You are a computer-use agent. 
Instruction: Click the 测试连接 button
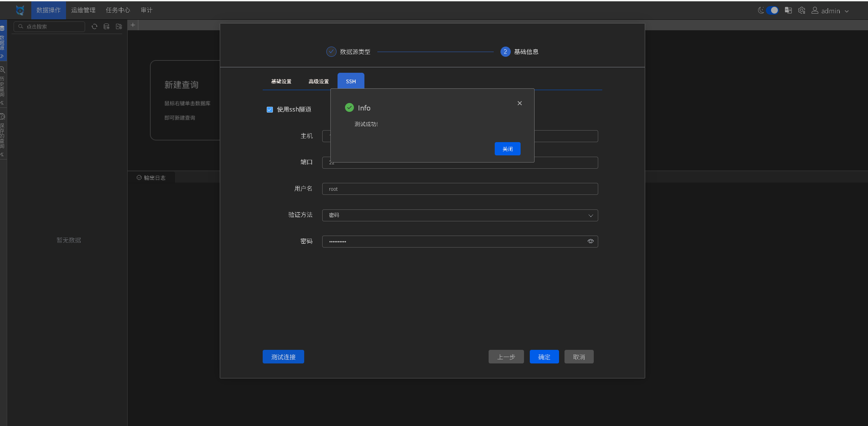283,357
